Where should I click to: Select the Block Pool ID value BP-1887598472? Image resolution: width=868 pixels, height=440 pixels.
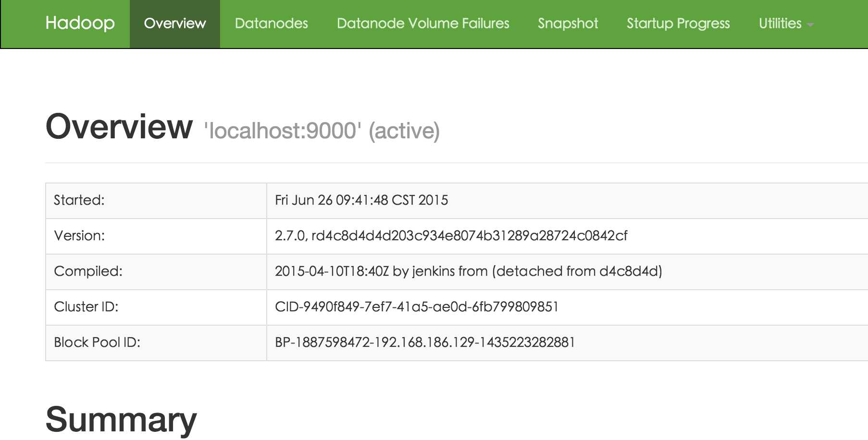[425, 342]
